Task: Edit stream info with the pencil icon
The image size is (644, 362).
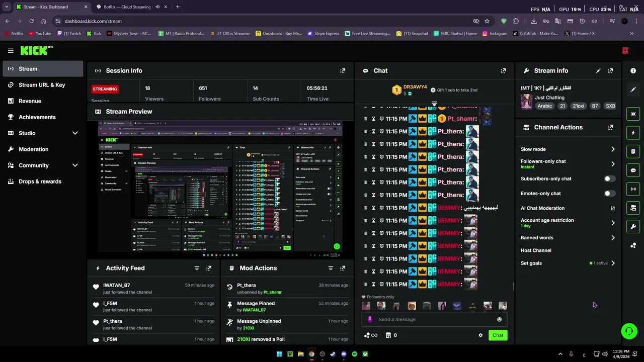Action: pos(598,71)
